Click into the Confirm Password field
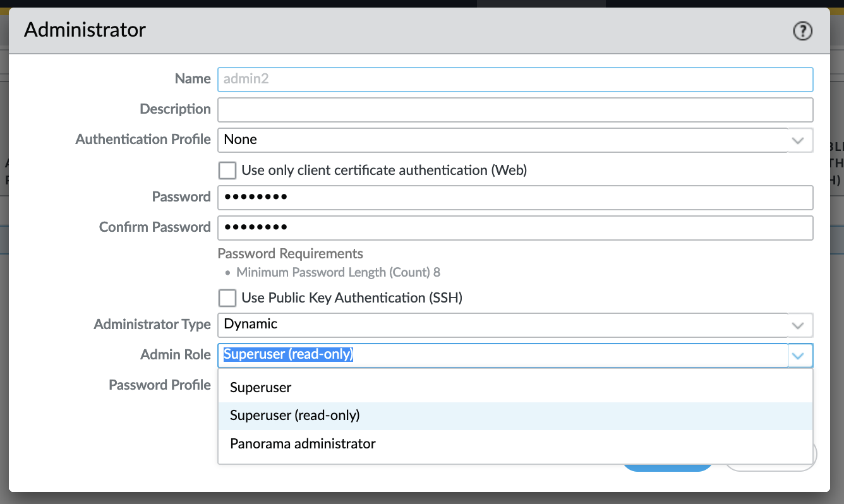The height and width of the screenshot is (504, 844). click(515, 227)
